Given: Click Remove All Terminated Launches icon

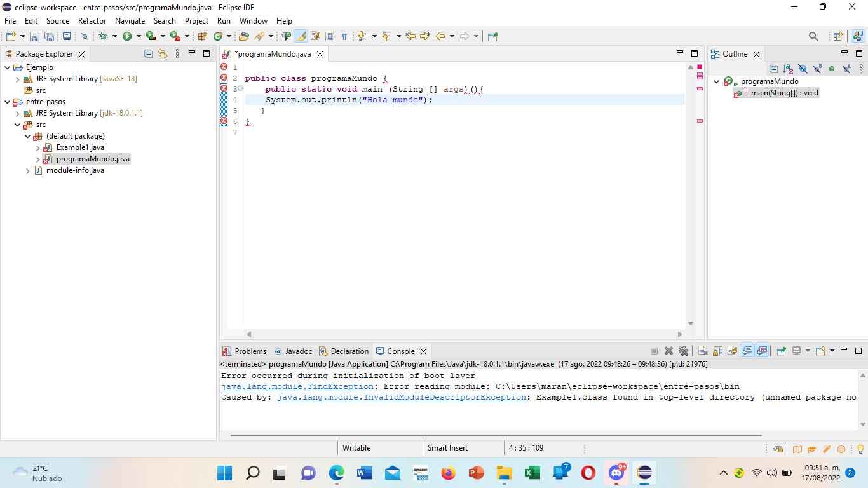Looking at the screenshot, I should coord(683,351).
